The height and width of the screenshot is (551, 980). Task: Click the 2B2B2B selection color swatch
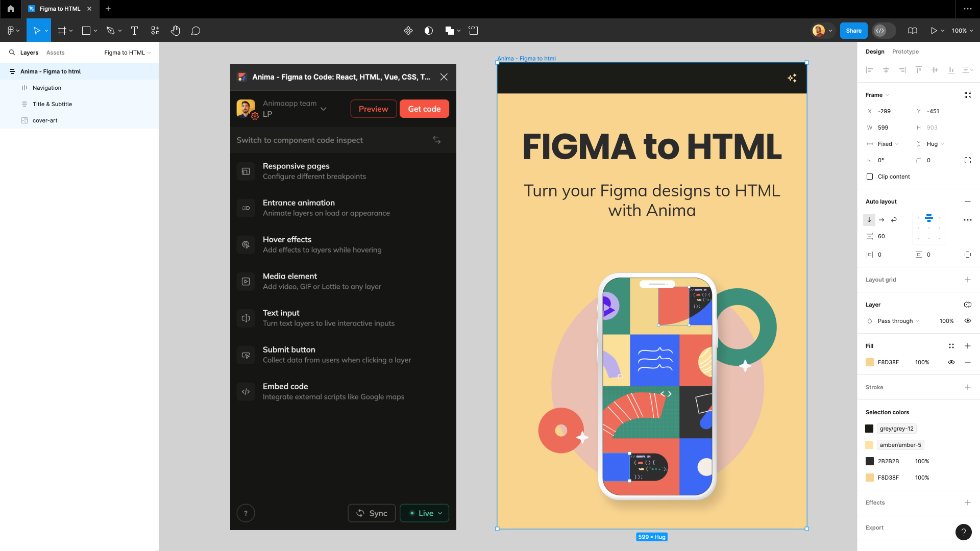coord(870,461)
